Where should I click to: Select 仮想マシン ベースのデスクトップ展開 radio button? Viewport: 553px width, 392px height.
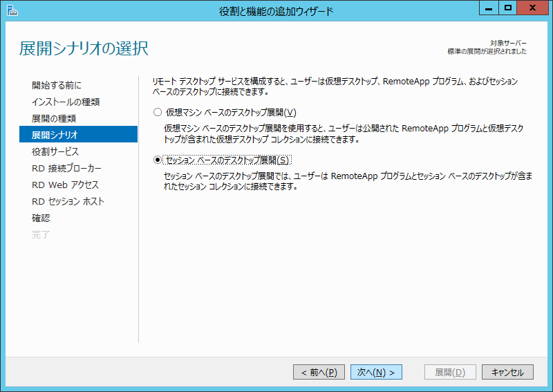157,112
